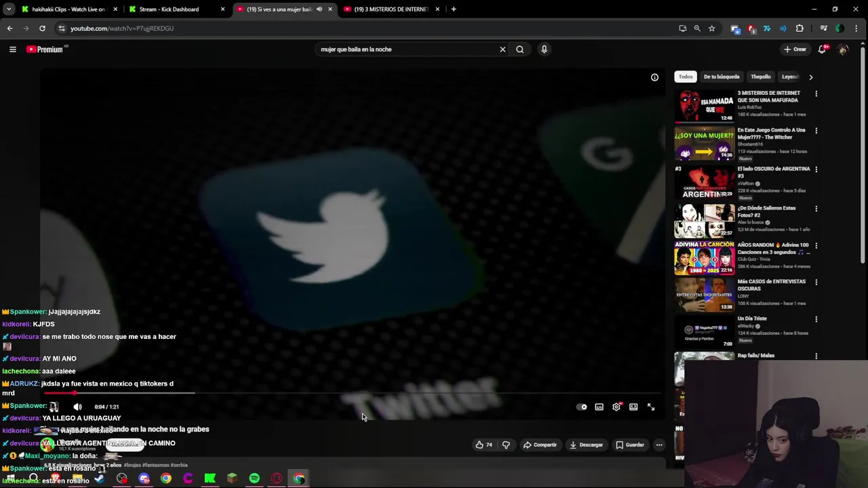
Task: Save video with Guardar button
Action: coord(629,445)
